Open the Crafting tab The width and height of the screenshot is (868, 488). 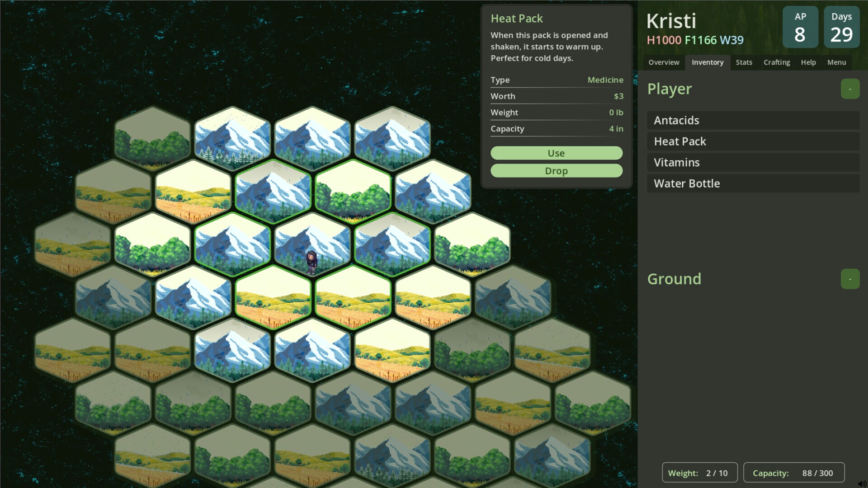click(776, 62)
